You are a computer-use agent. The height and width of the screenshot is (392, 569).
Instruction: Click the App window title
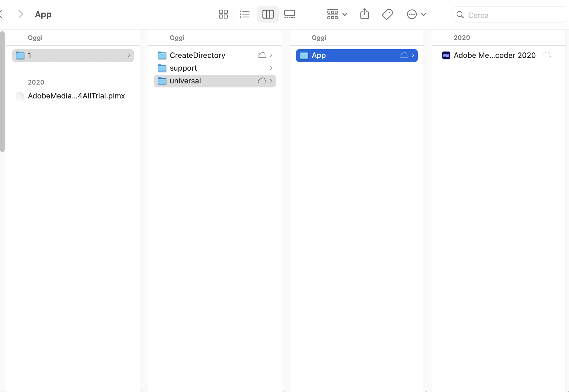(x=43, y=14)
